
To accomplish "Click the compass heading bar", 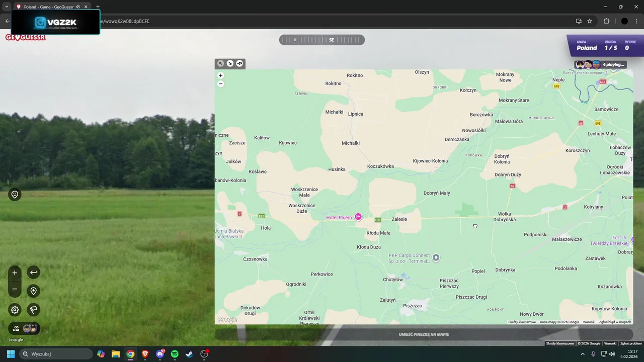I will (322, 40).
